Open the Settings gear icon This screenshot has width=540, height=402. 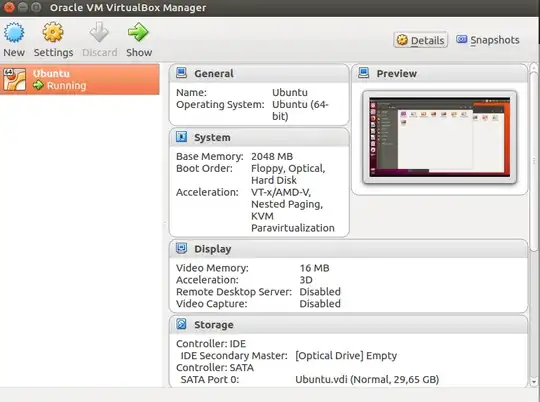point(53,32)
